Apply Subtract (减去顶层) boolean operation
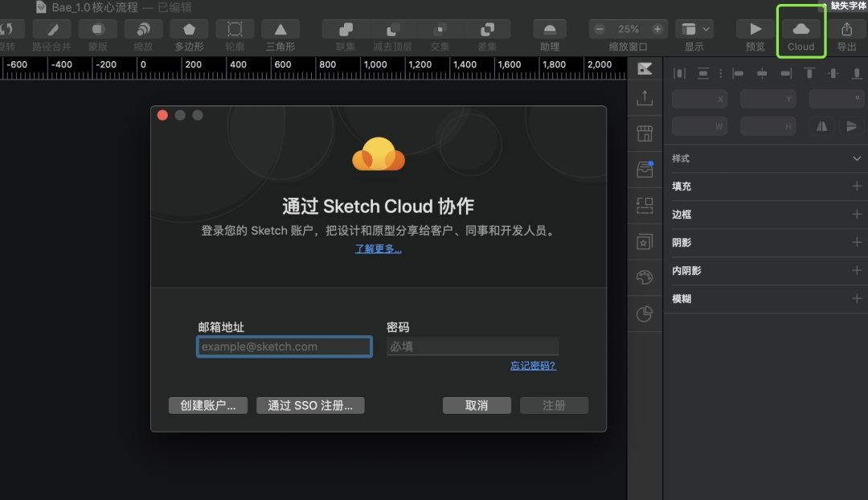The width and height of the screenshot is (868, 500). pos(392,30)
